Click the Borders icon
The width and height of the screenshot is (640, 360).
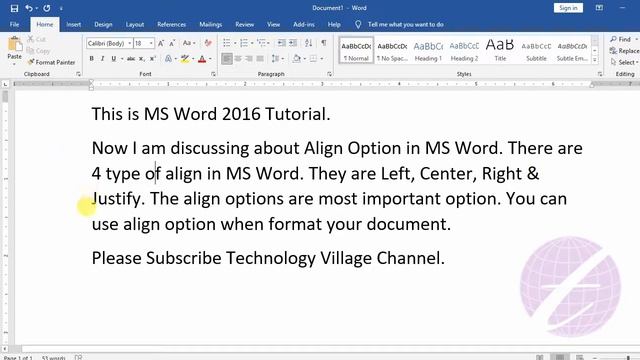point(313,59)
